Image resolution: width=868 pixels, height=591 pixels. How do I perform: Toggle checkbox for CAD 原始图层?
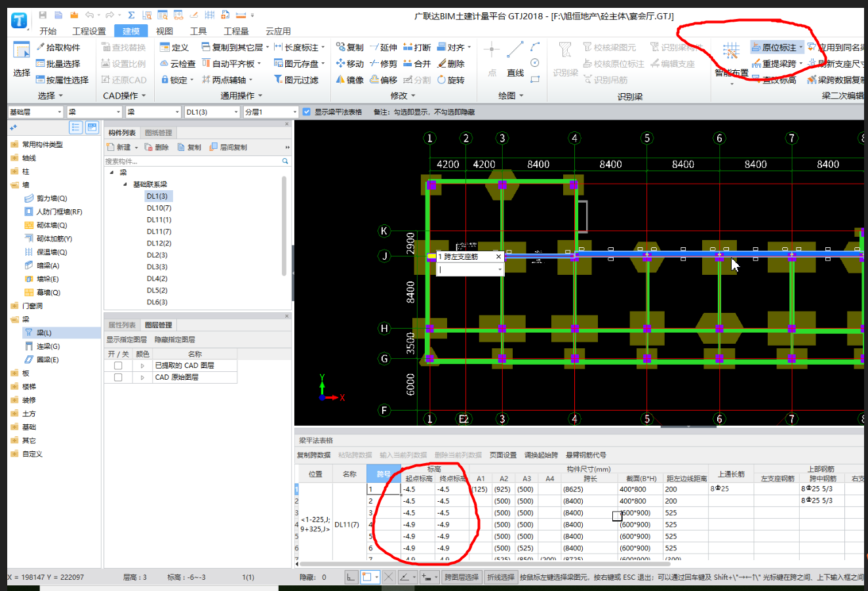[x=118, y=377]
